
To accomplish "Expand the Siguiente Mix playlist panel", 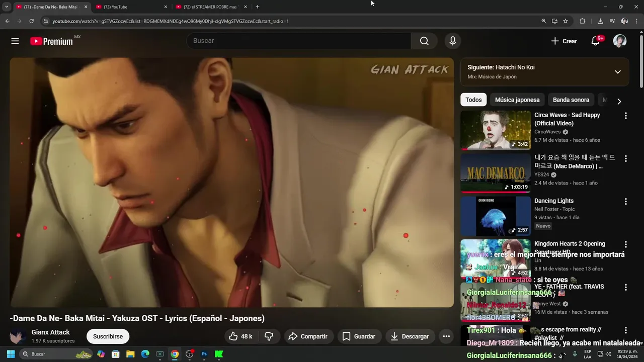I will 618,72.
